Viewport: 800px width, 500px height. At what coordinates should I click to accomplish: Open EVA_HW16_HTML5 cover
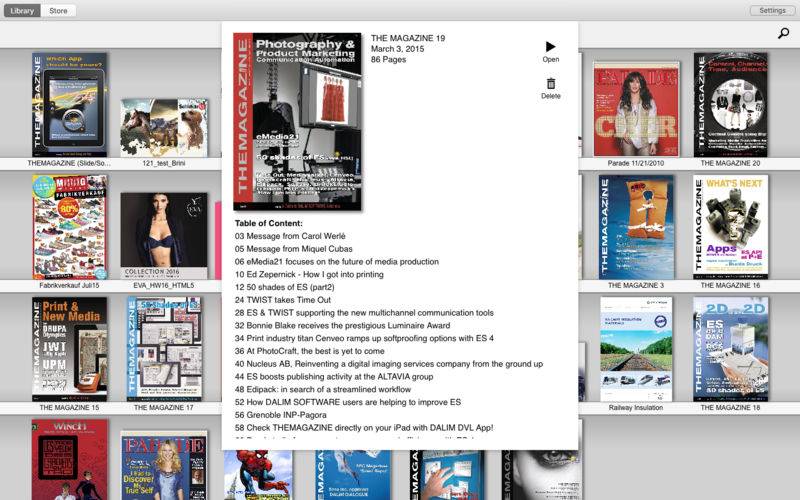[164, 236]
